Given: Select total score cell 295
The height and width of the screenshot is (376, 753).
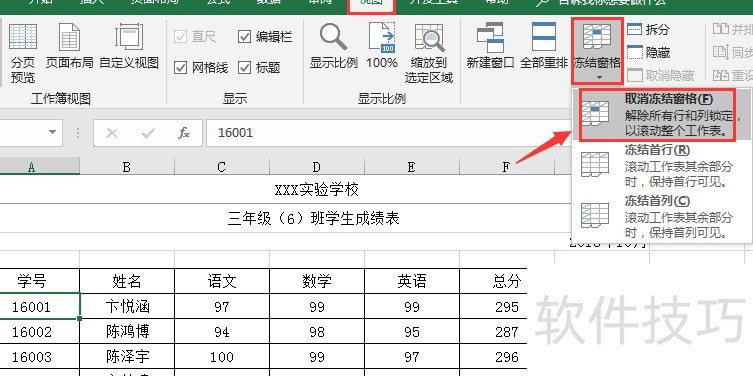Looking at the screenshot, I should pyautogui.click(x=493, y=306).
